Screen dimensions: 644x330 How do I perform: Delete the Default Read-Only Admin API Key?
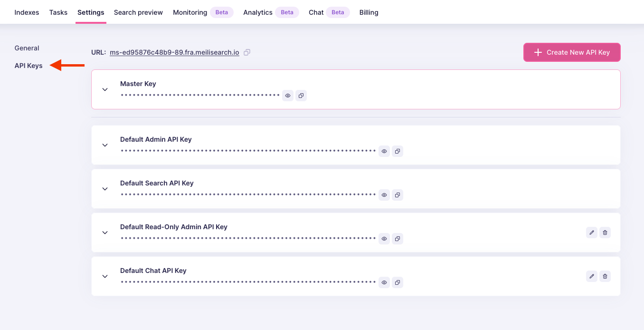click(x=605, y=233)
